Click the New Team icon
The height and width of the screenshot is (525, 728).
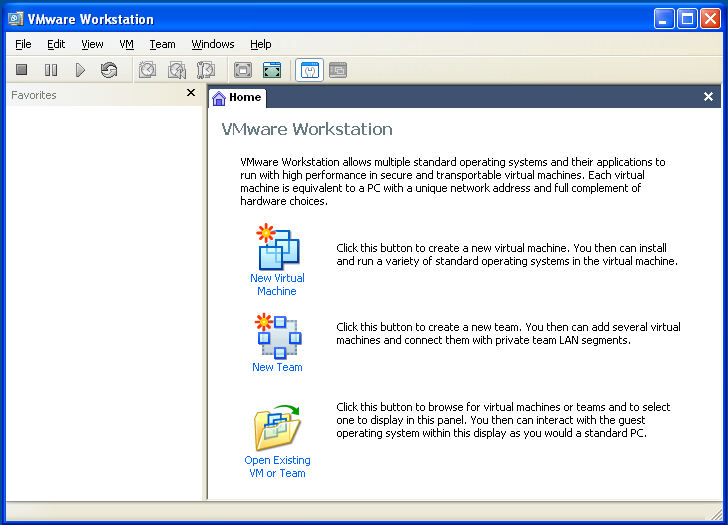pos(278,336)
